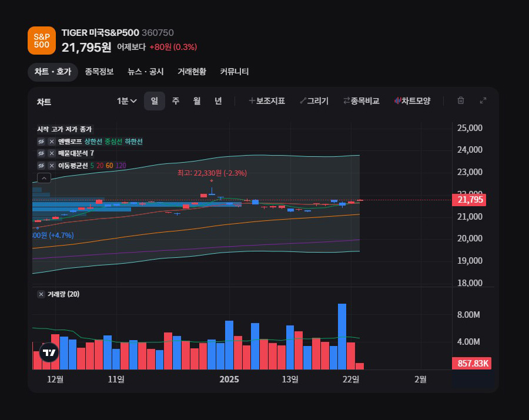529x420 pixels.
Task: Switch to the 종목정보 tab
Action: 99,72
